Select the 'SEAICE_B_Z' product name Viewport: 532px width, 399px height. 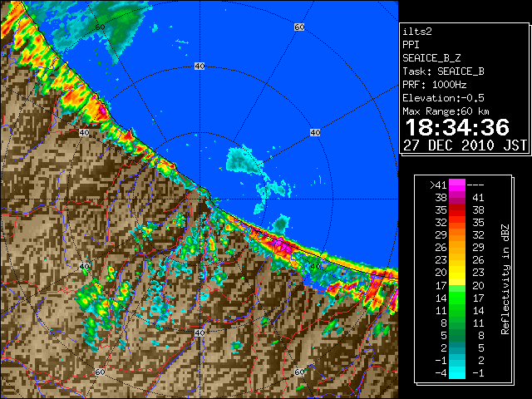pos(431,58)
